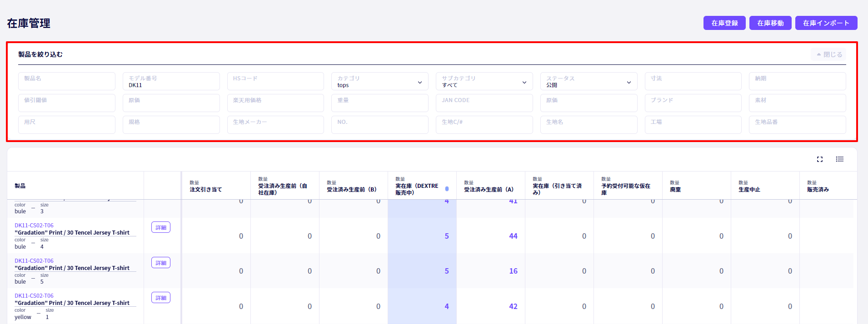The width and height of the screenshot is (868, 324).
Task: Focus the ブランド filter field
Action: click(x=693, y=103)
